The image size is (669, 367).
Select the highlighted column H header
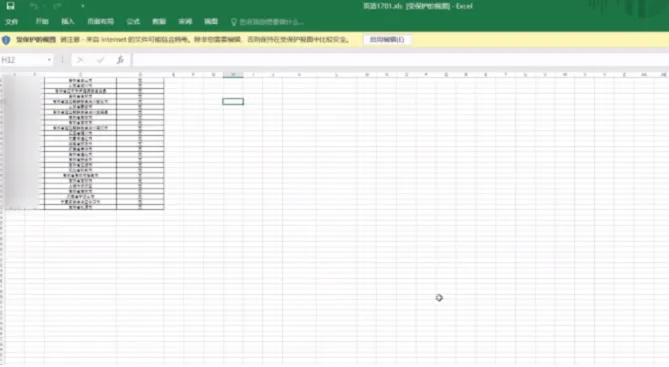233,75
